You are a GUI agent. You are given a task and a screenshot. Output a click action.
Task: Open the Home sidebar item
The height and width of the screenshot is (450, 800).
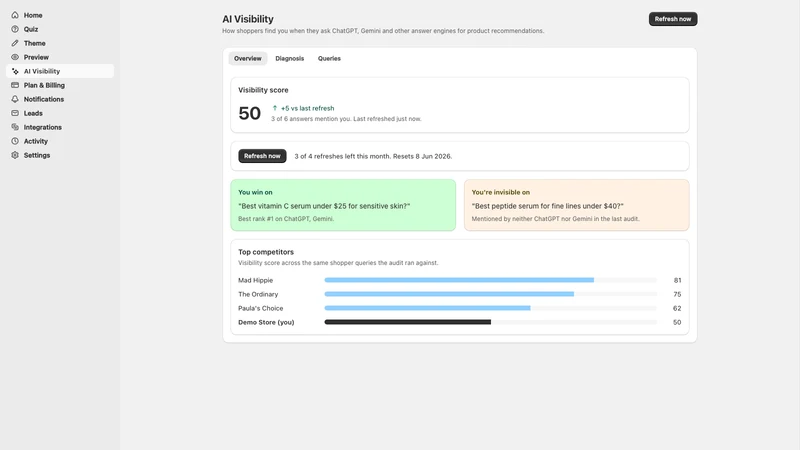click(60, 15)
